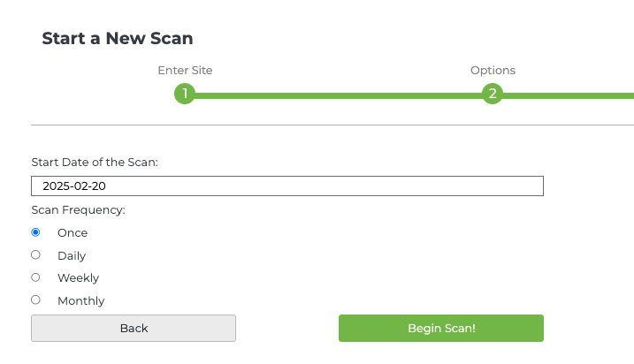This screenshot has height=364, width=634.
Task: Click the Monthly option label text
Action: [80, 300]
